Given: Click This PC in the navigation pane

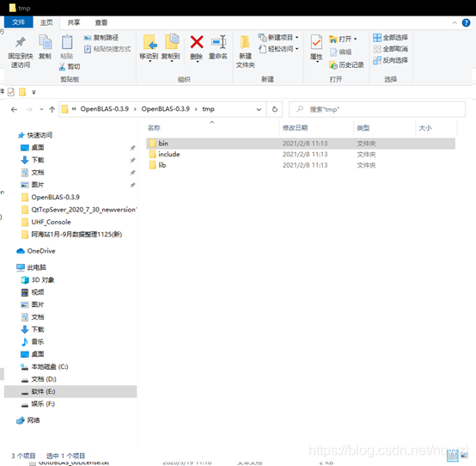Looking at the screenshot, I should click(36, 267).
